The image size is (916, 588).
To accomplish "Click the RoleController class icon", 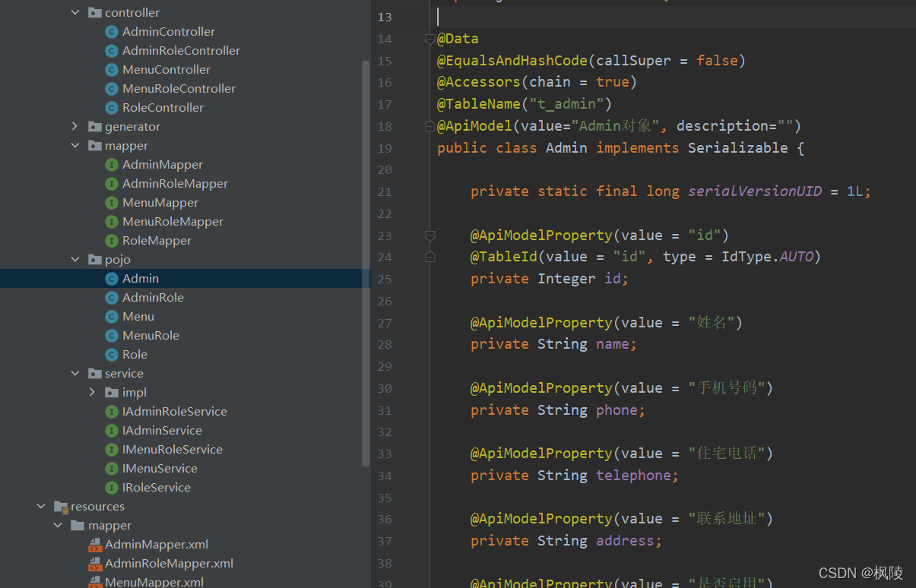I will click(112, 107).
